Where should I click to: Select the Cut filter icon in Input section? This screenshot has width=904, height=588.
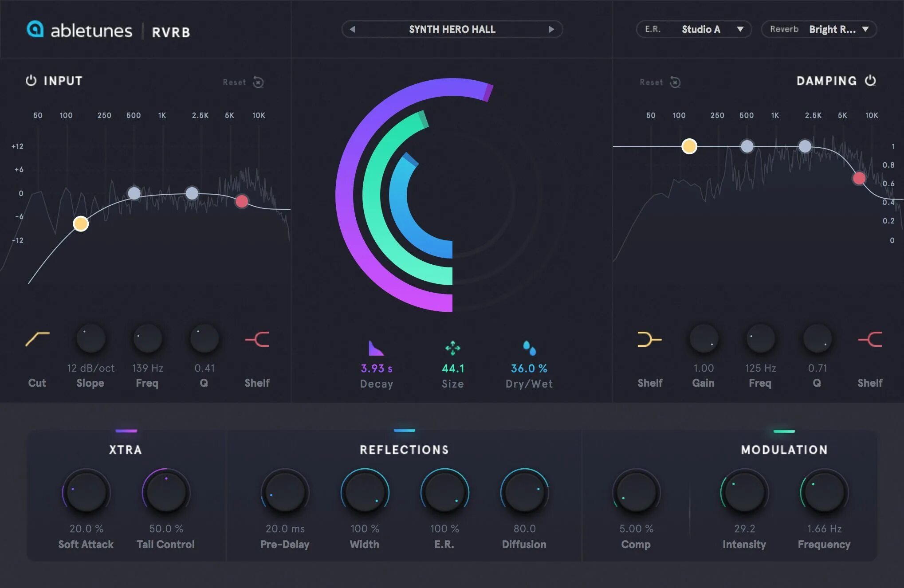pyautogui.click(x=38, y=339)
